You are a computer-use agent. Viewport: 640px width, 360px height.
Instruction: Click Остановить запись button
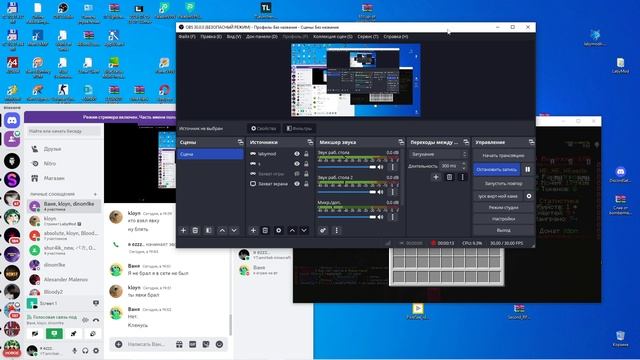[497, 169]
